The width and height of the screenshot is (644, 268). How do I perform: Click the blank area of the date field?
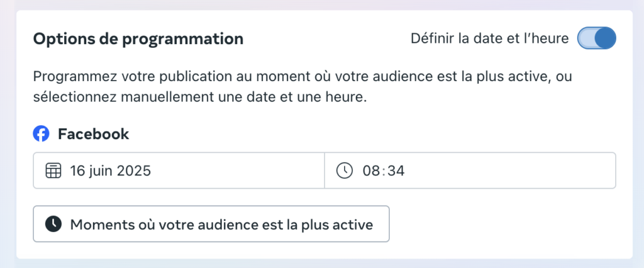point(237,170)
